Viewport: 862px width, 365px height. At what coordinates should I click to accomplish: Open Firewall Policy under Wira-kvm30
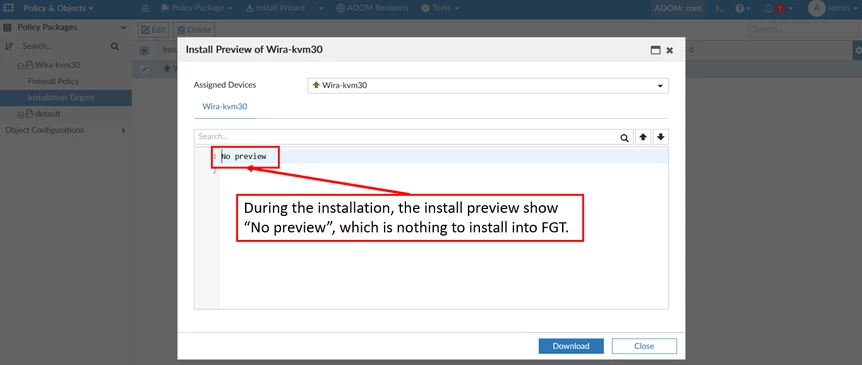click(x=53, y=81)
